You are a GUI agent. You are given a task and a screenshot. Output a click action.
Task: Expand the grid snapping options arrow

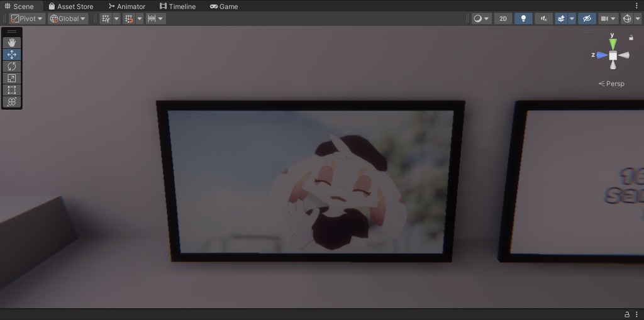click(x=140, y=18)
